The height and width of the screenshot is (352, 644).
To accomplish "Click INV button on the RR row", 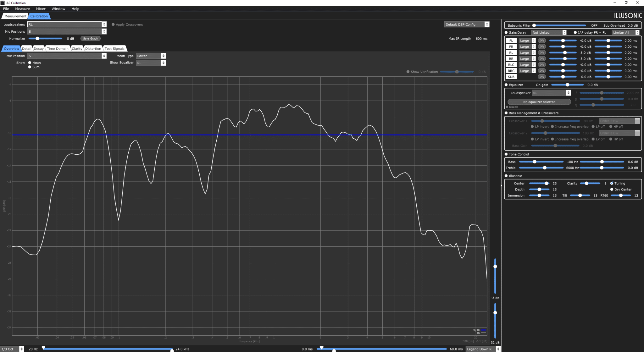I will click(x=541, y=59).
